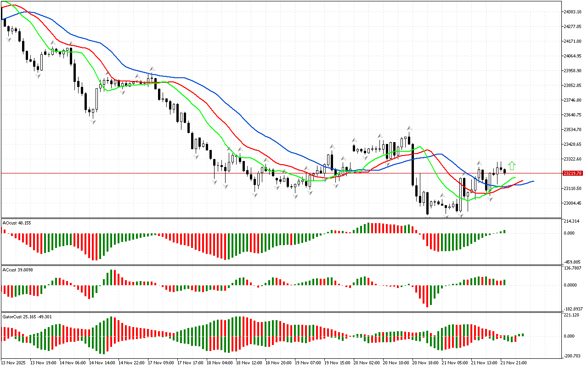The image size is (588, 368).
Task: Click the up fractal above the 19 Nov 15:00 spike
Action: 331,146
